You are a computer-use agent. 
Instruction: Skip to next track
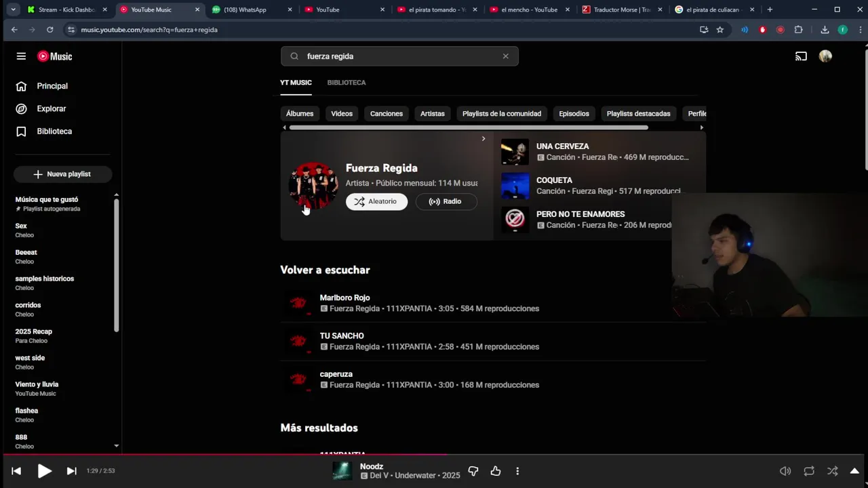(71, 471)
